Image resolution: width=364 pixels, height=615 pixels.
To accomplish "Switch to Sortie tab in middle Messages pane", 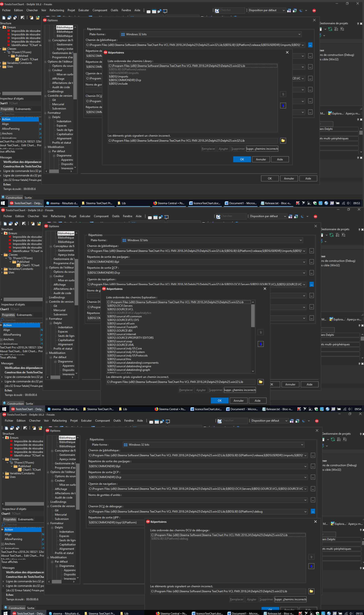I will click(29, 404).
